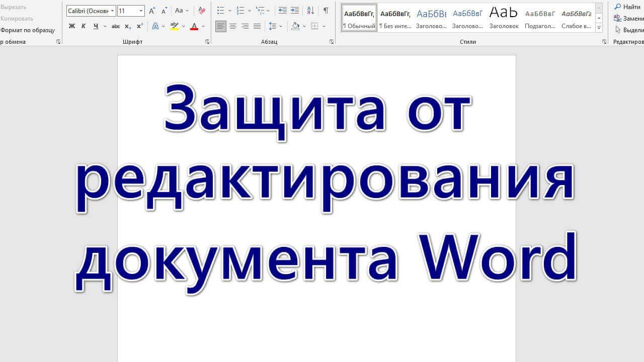644x362 pixels.
Task: Open line and paragraph spacing options
Action: 272,26
